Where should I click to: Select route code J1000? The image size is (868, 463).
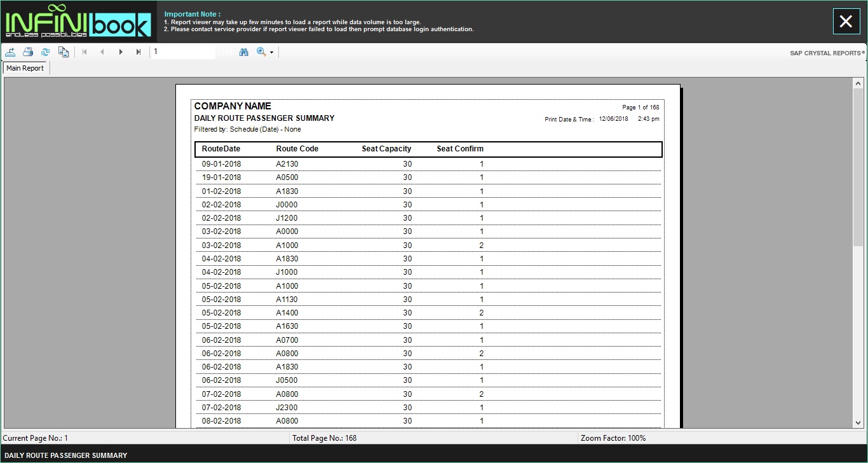[287, 272]
